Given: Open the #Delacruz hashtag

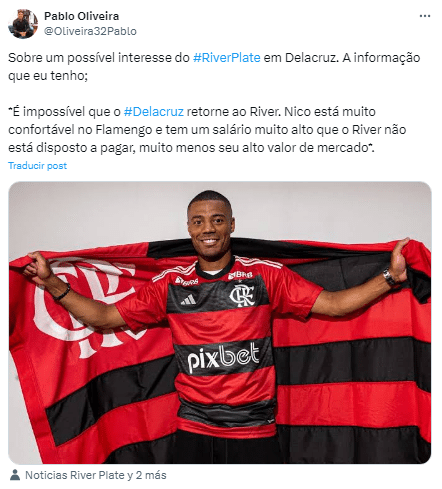Looking at the screenshot, I should [x=154, y=111].
